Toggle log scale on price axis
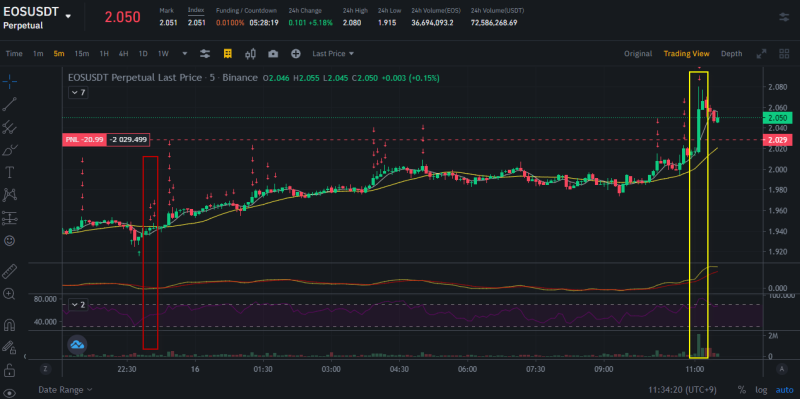 (761, 390)
